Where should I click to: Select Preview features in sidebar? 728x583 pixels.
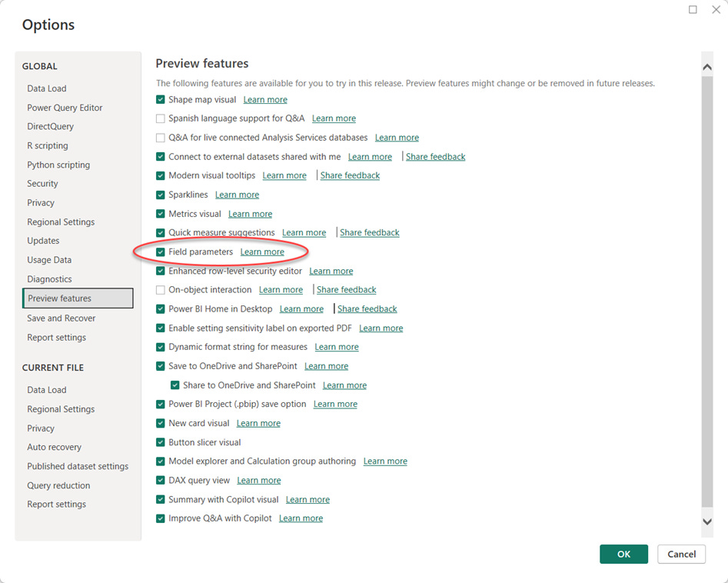(78, 298)
